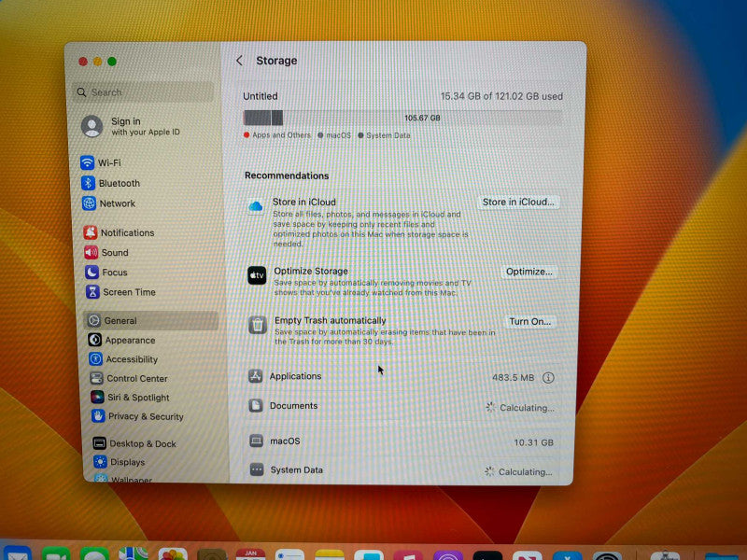Click the iCloud cloud icon
Viewport: 747px width, 560px height.
tap(256, 206)
